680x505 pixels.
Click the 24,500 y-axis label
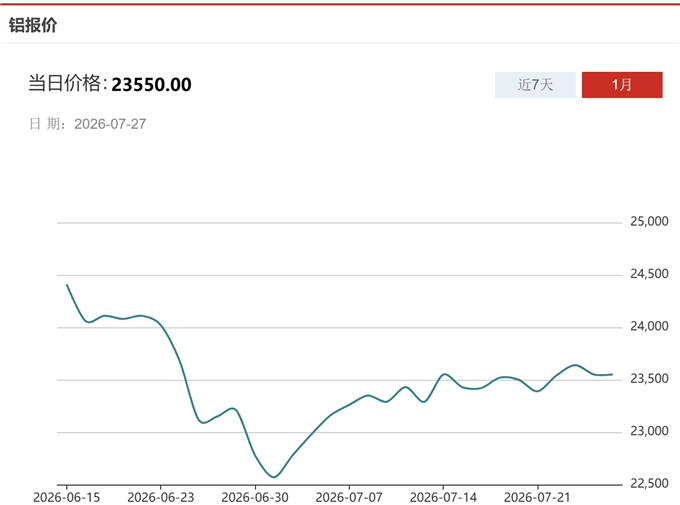coord(649,274)
